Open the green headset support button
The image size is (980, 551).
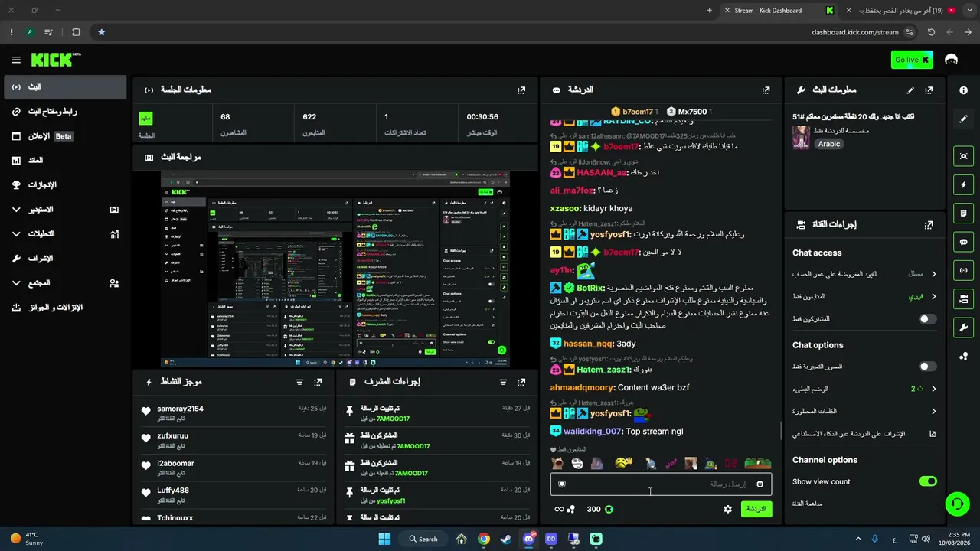956,503
